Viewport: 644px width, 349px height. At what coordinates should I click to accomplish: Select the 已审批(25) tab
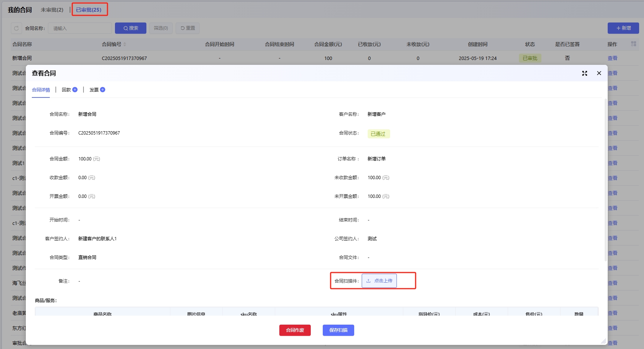89,10
